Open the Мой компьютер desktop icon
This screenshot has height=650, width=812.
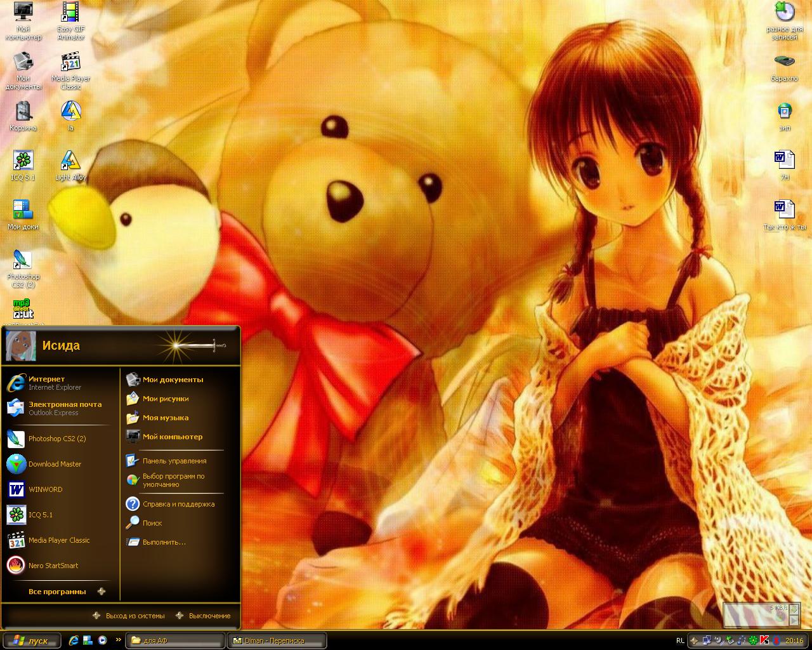tap(23, 21)
